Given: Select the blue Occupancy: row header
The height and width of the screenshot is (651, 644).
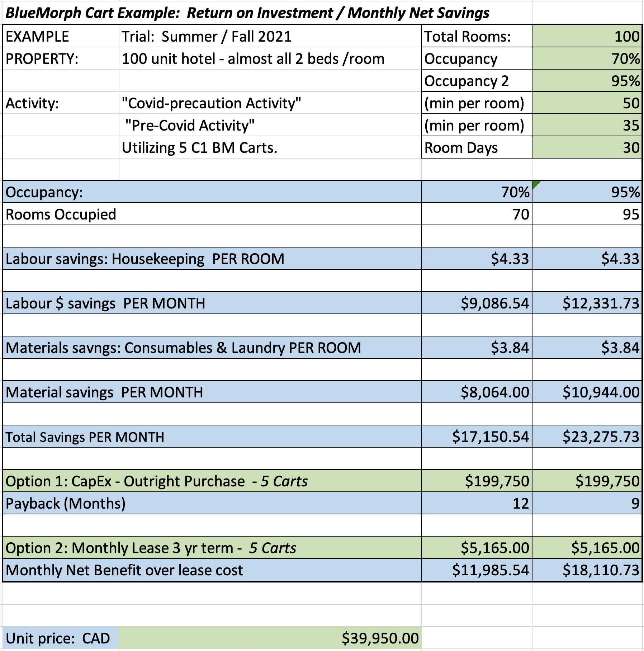Looking at the screenshot, I should [212, 192].
